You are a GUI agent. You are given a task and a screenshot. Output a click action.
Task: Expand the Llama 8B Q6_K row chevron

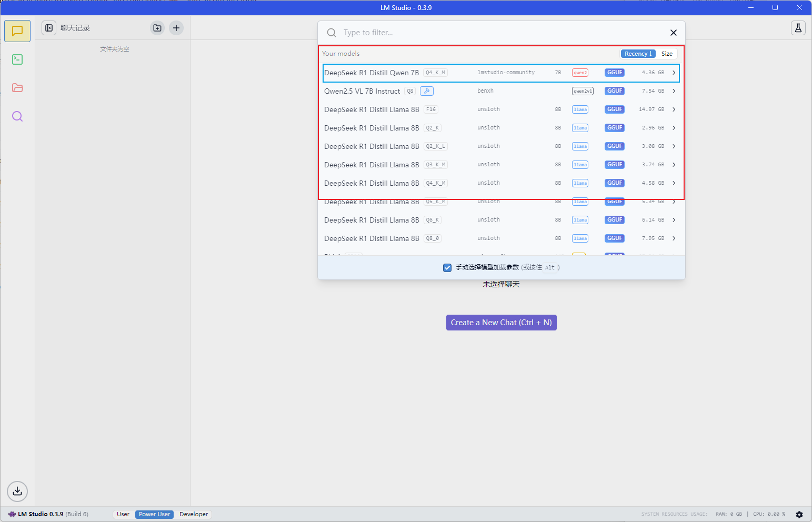tap(674, 220)
